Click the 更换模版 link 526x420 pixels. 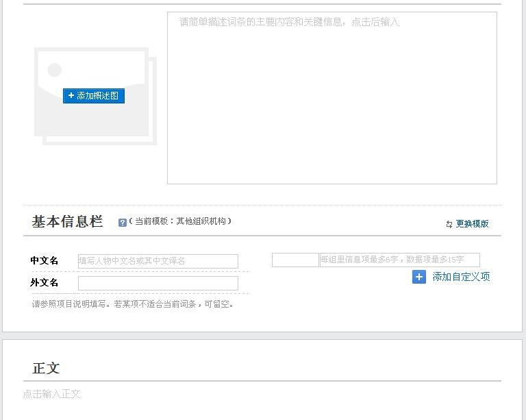472,224
